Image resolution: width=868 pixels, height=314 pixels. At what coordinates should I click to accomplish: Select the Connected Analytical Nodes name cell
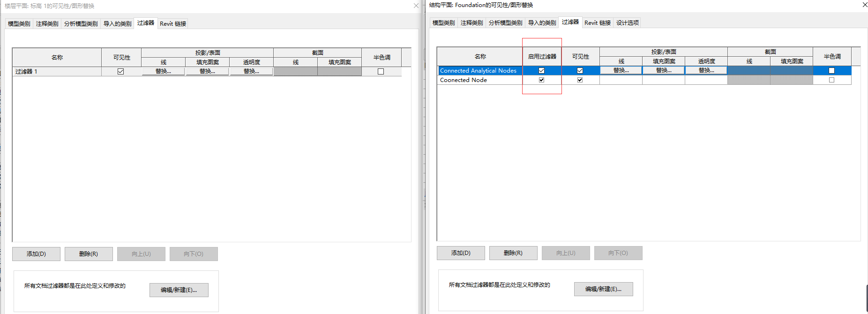click(480, 70)
